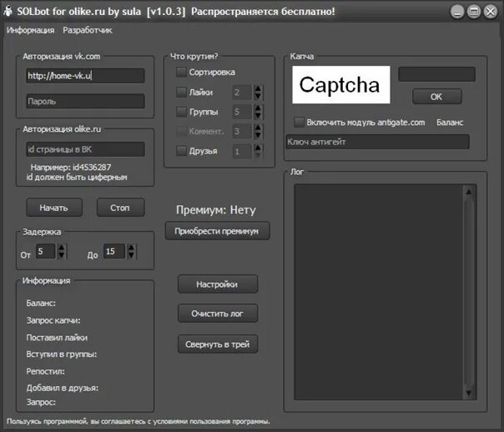Click the log scrollbar down arrow
This screenshot has height=432, width=504.
[469, 393]
